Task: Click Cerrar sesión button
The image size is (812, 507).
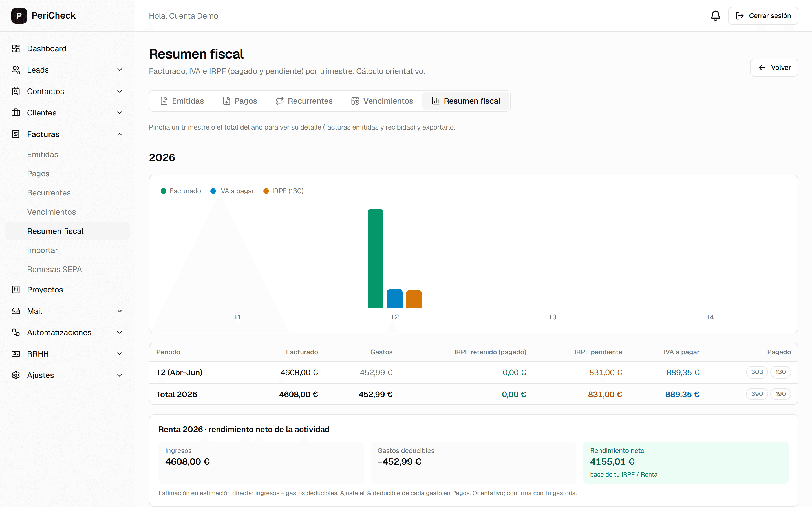Action: (x=763, y=16)
